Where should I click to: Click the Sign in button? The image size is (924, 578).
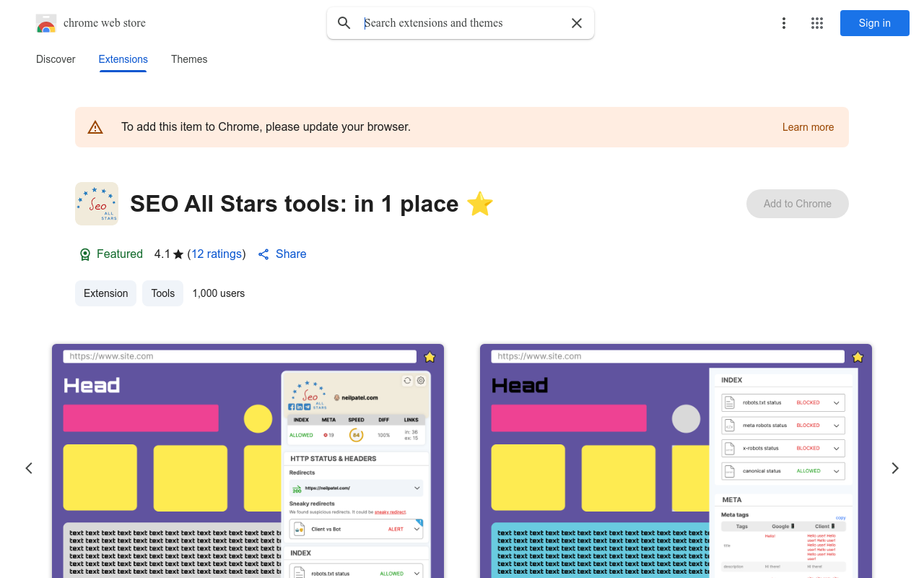click(x=874, y=23)
